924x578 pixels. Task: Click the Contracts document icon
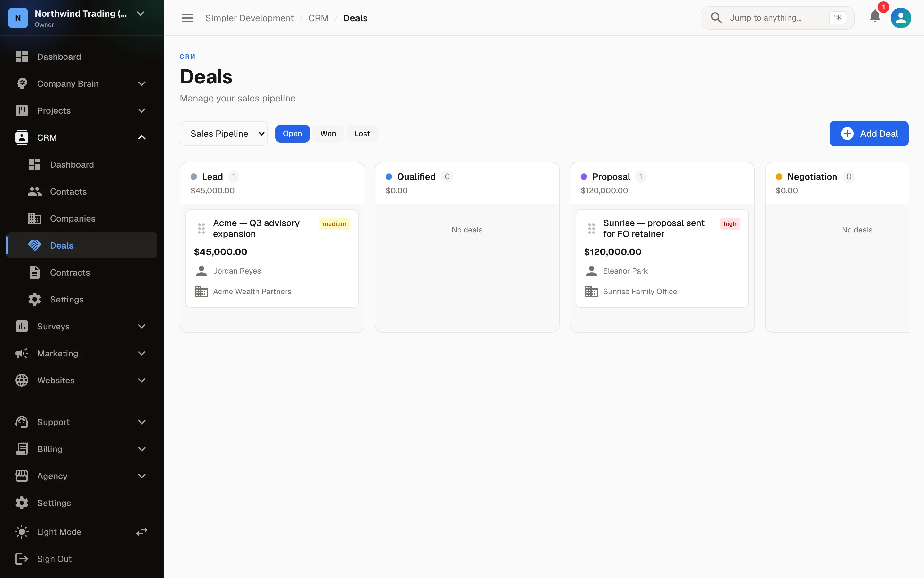(x=34, y=272)
